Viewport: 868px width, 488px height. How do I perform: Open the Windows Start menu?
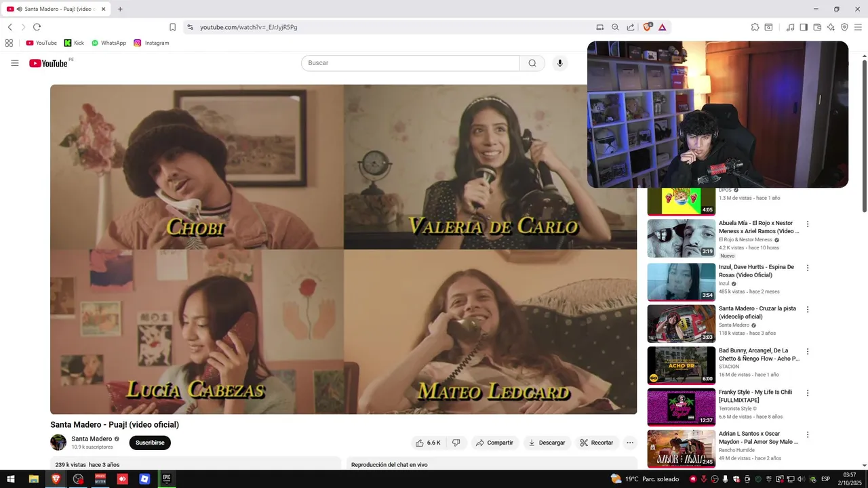pyautogui.click(x=11, y=479)
